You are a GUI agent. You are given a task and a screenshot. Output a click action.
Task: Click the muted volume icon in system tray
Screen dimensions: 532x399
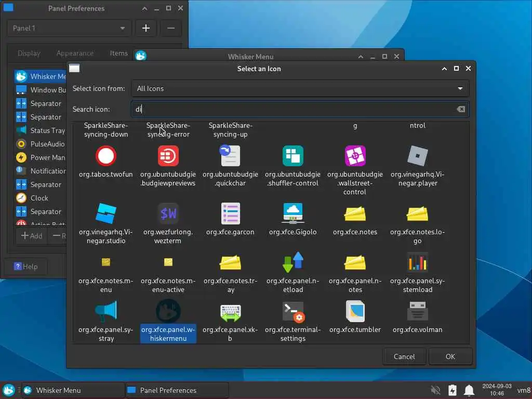pos(436,390)
